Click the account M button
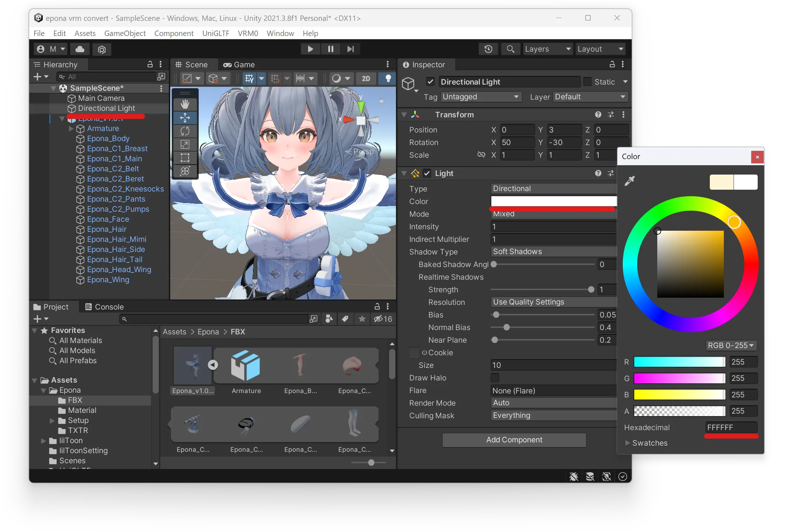The width and height of the screenshot is (798, 532). (51, 49)
